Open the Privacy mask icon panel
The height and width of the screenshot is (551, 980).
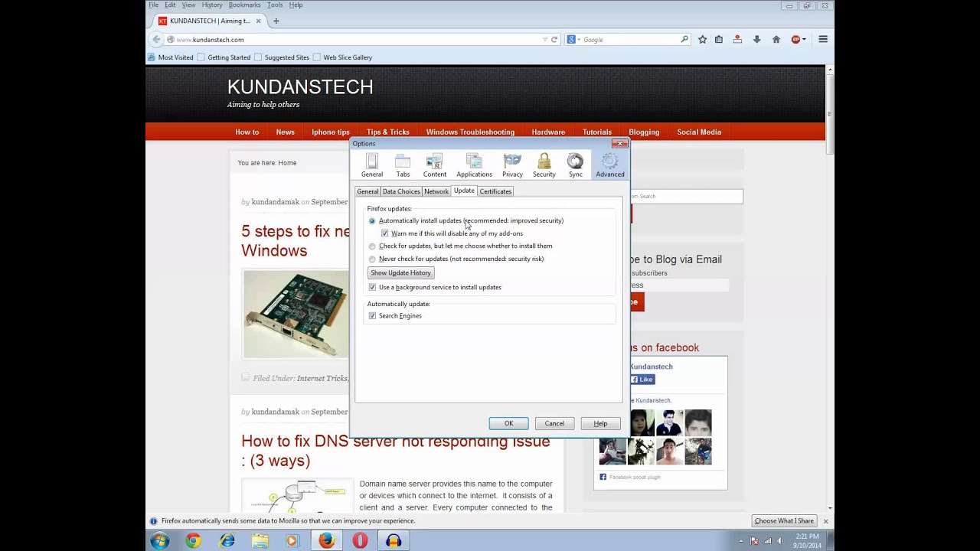(512, 165)
